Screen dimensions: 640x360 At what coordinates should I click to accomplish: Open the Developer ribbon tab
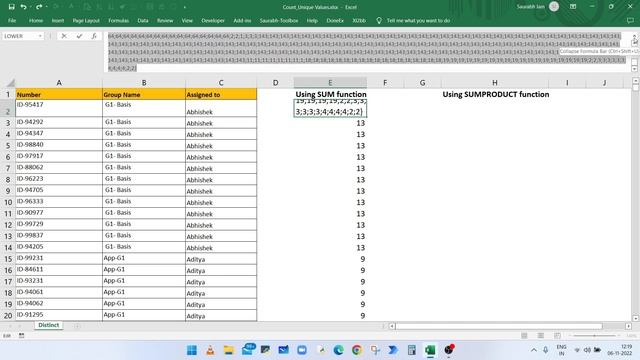213,20
